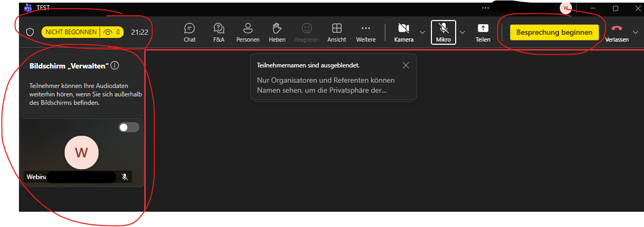
Task: Open the Weitere more actions menu
Action: click(366, 32)
